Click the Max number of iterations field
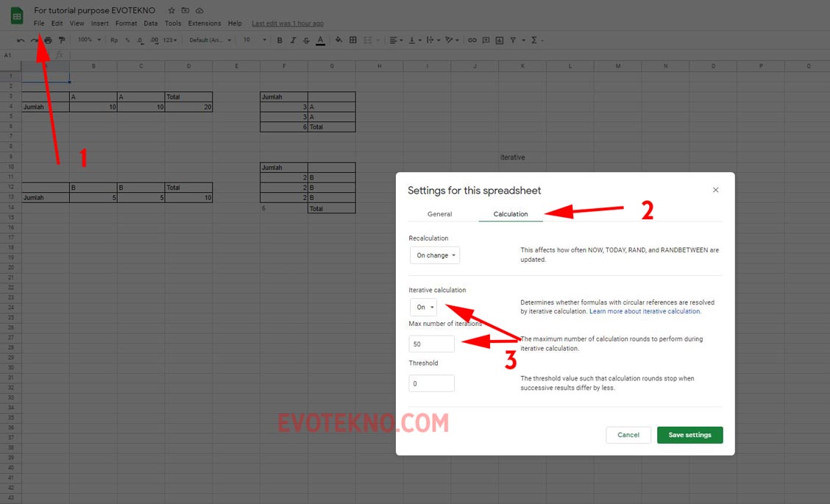The height and width of the screenshot is (504, 830). click(x=431, y=344)
